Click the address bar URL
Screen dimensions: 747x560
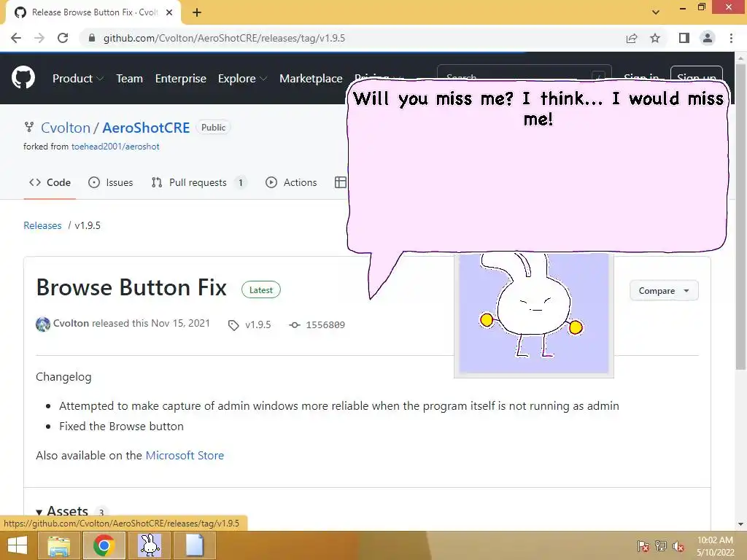(224, 38)
